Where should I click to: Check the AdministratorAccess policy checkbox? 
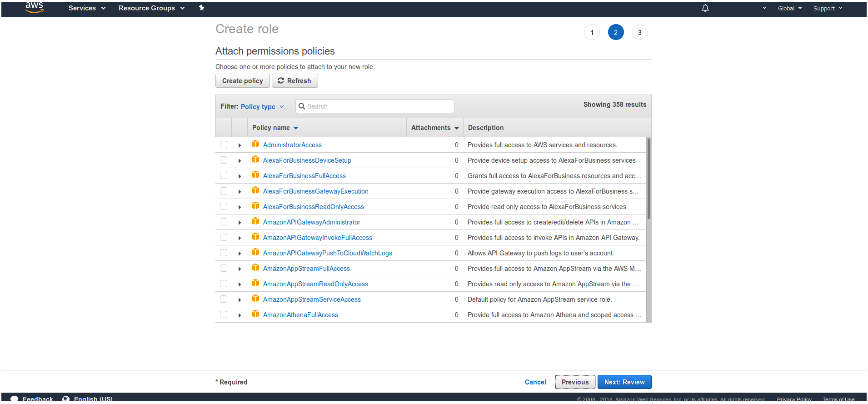[224, 145]
